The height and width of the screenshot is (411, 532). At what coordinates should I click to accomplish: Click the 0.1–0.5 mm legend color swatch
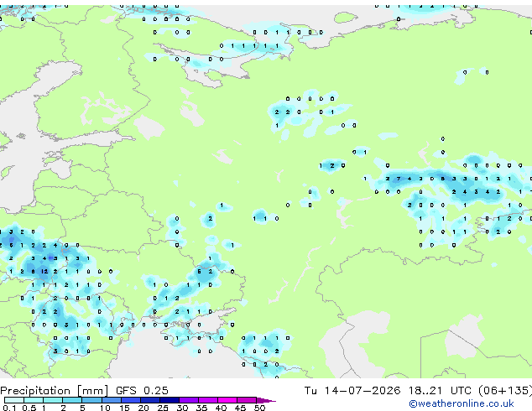[x=14, y=400]
